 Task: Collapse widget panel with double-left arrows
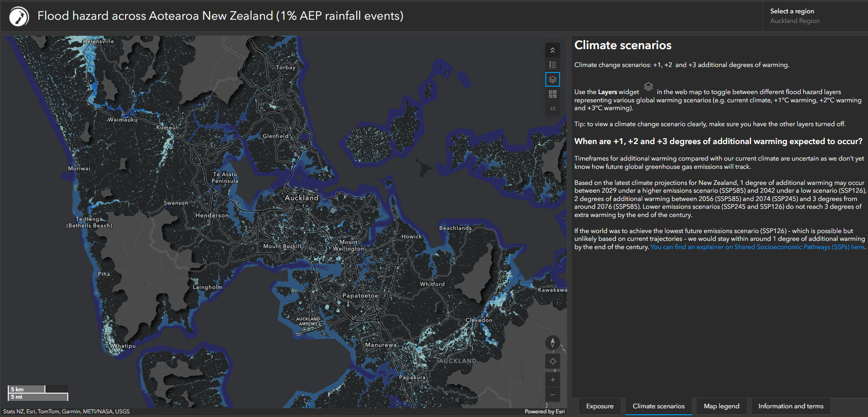coord(552,109)
